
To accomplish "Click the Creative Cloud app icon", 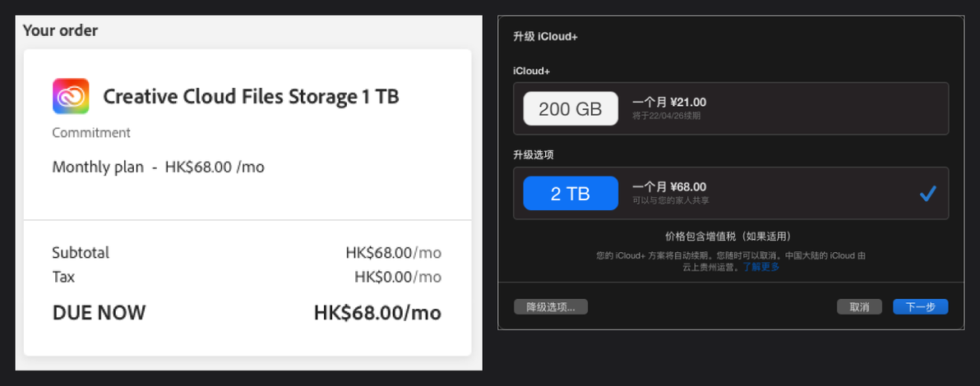I will [71, 96].
